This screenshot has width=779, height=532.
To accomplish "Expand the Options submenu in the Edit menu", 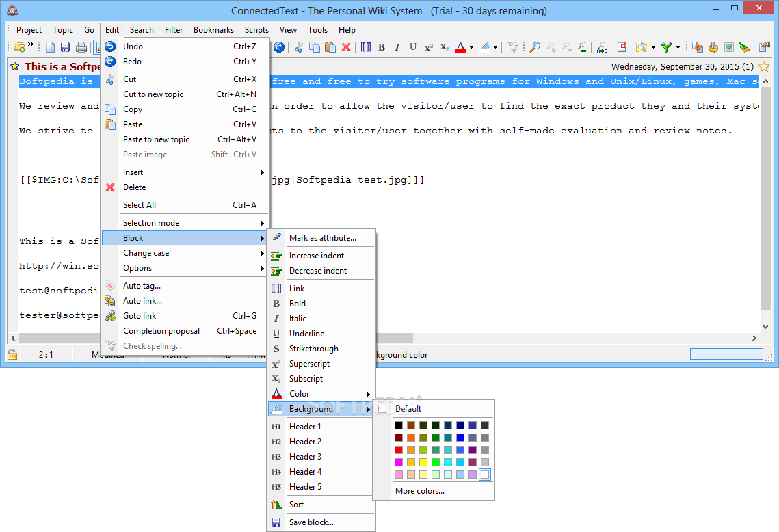I will click(x=186, y=268).
